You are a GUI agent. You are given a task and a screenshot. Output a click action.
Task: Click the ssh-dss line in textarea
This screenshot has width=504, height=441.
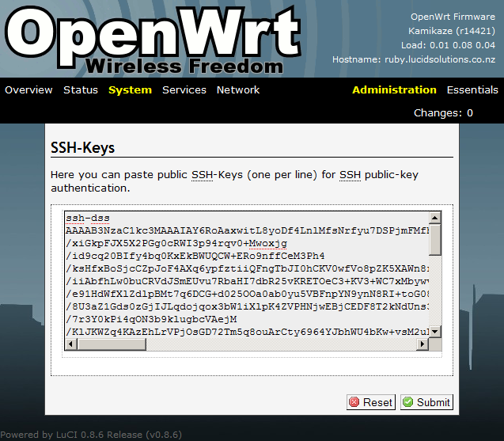click(x=88, y=219)
